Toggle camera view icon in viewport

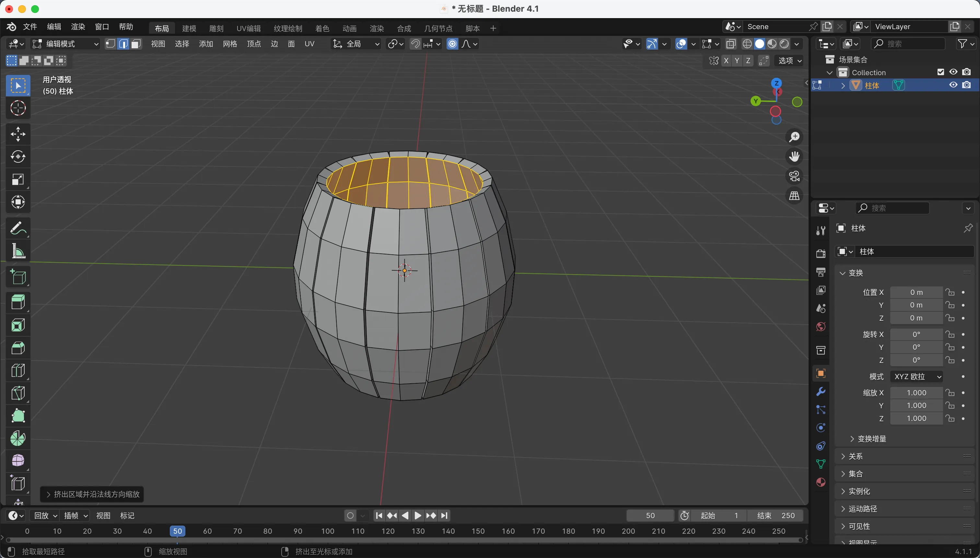[794, 176]
